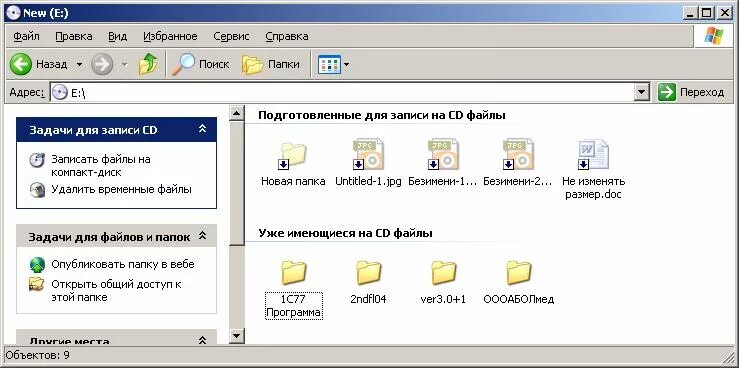Open the Вид menu
The image size is (739, 368).
tap(117, 36)
